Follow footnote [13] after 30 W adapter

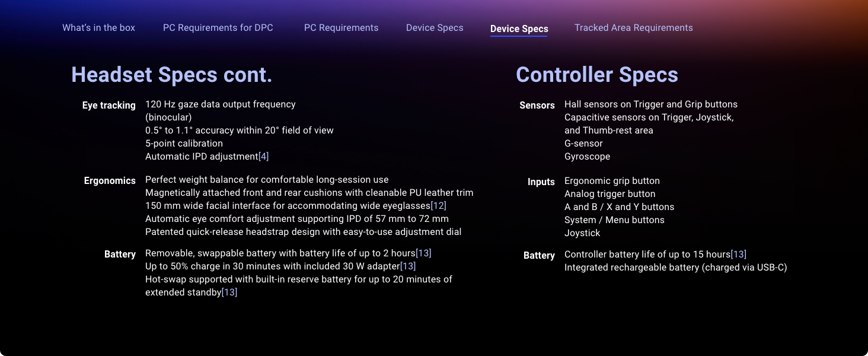tap(408, 266)
